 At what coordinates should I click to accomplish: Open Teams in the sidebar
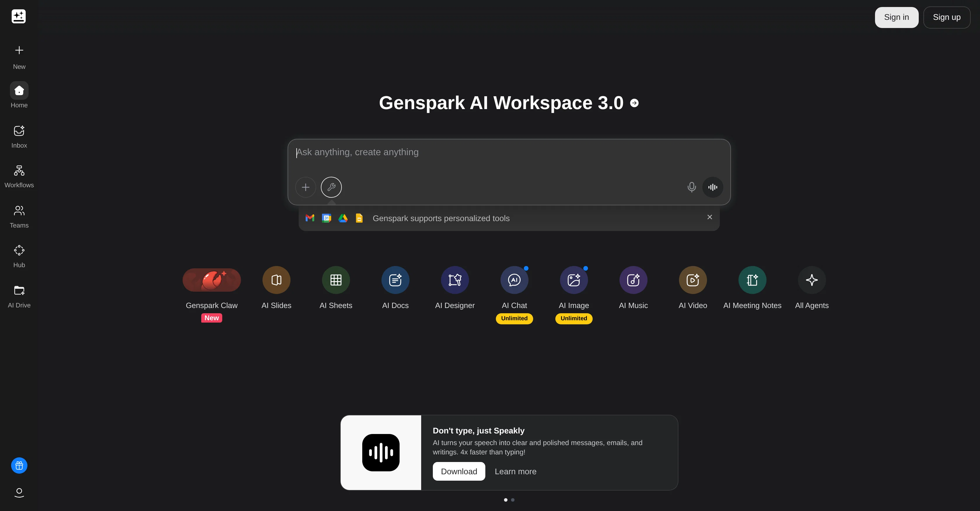tap(19, 217)
